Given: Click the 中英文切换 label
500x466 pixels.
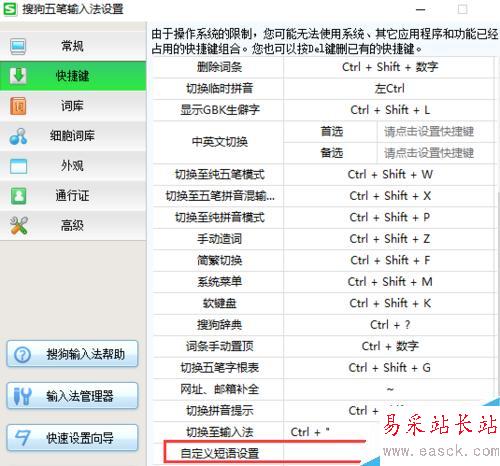Looking at the screenshot, I should [x=219, y=142].
